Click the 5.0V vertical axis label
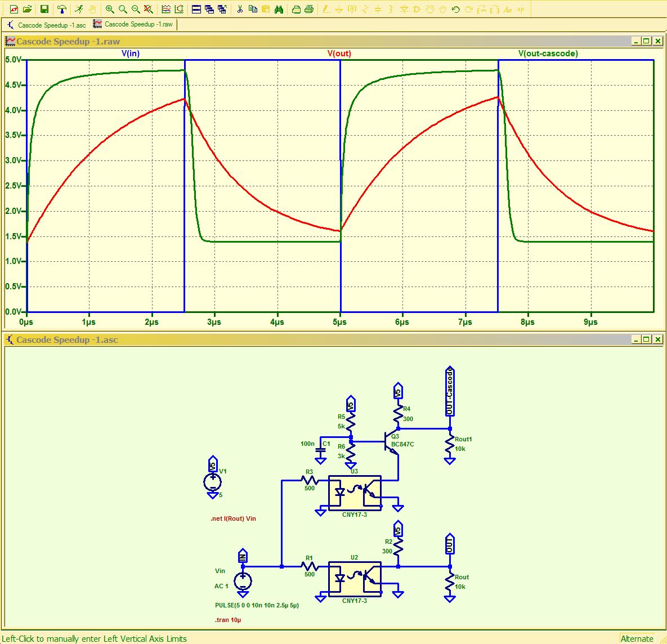The image size is (667, 644). click(x=13, y=60)
